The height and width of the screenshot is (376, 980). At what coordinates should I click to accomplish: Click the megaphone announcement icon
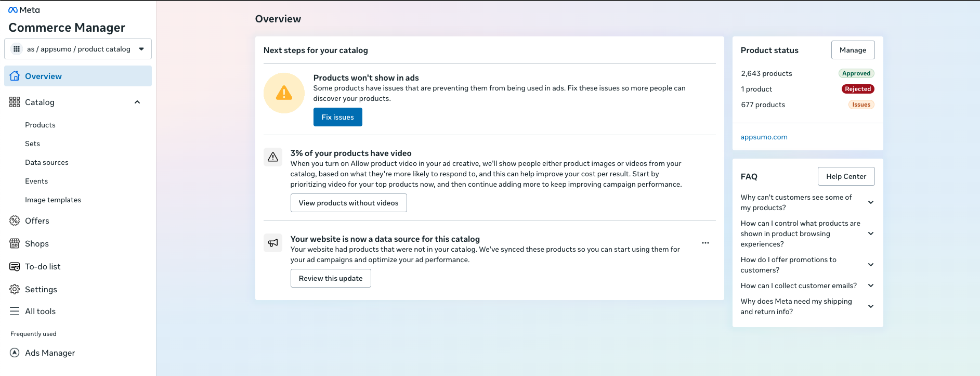click(x=273, y=243)
